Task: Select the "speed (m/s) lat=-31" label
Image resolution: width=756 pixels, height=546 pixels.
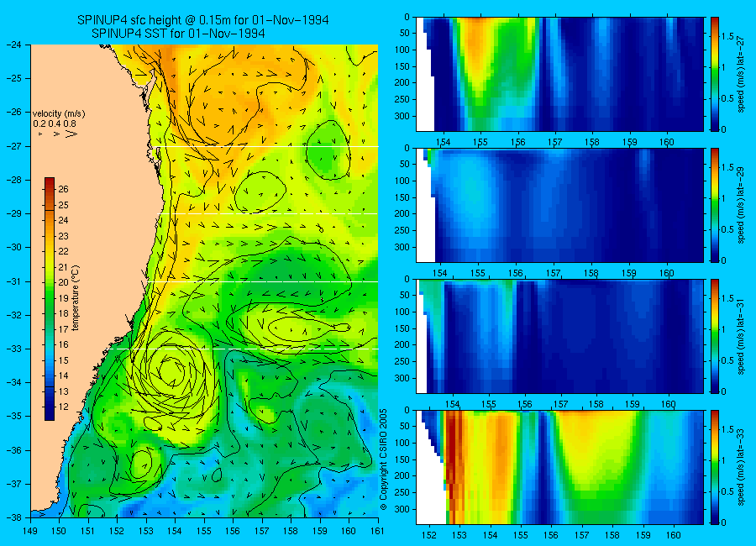Action: click(741, 336)
